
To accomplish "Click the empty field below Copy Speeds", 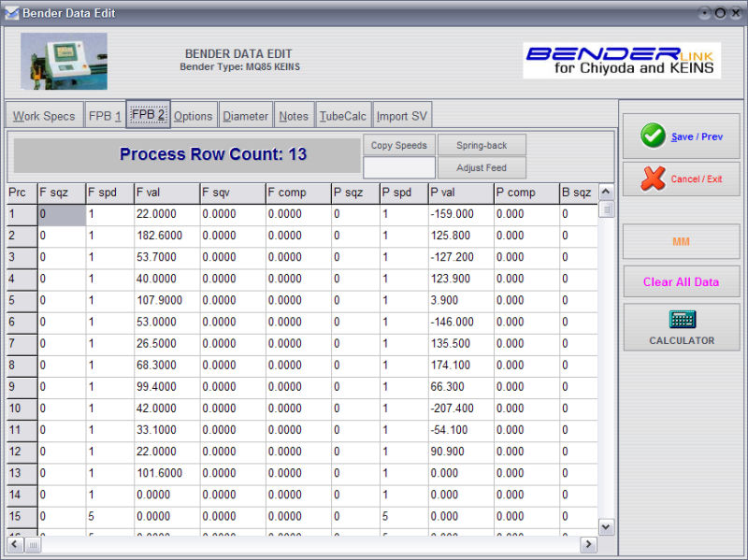I will 398,168.
